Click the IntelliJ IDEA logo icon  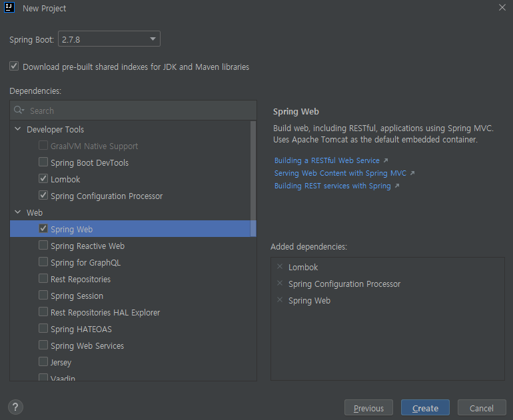(x=9, y=7)
